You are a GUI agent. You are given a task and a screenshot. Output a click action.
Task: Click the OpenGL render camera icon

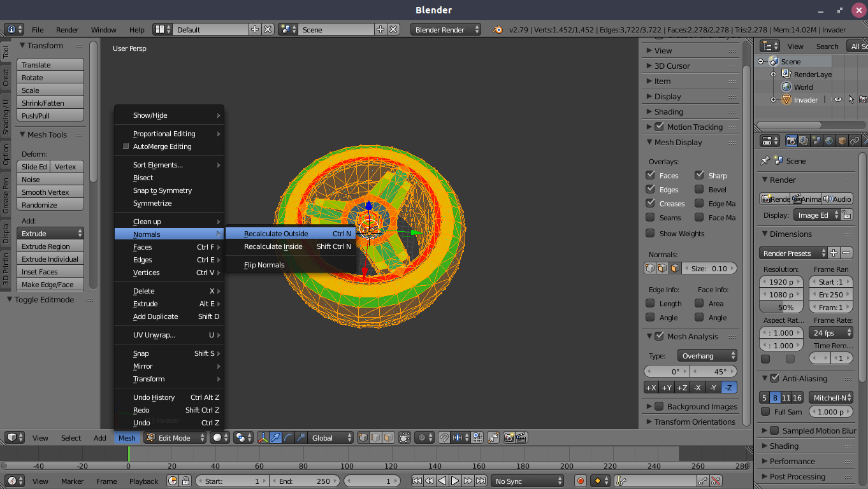(509, 437)
